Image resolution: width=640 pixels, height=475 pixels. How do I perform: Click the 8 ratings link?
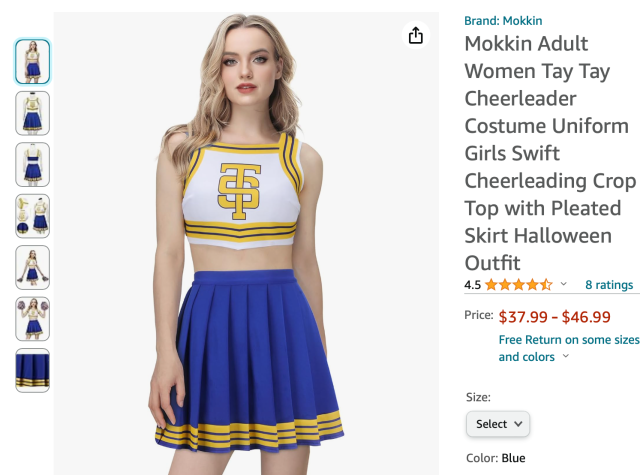pos(608,285)
